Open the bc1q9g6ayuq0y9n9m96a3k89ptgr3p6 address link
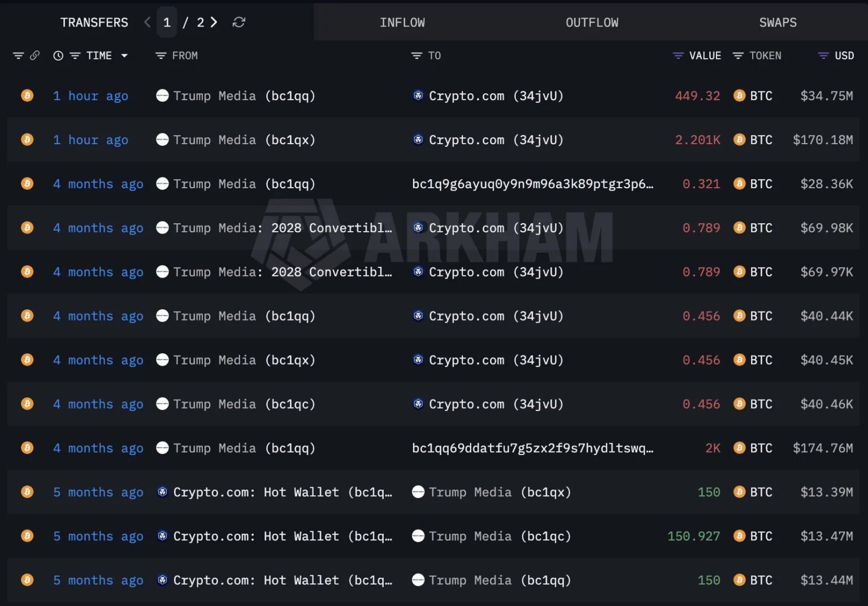 click(x=532, y=184)
